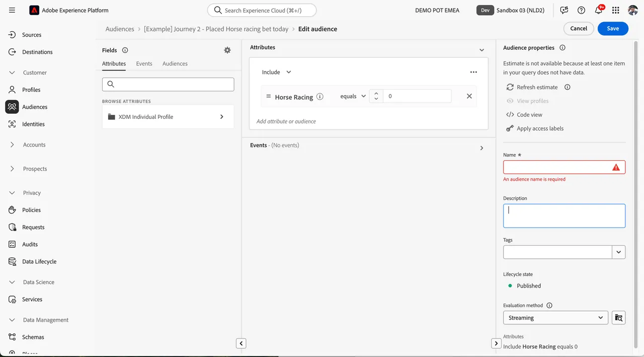
Task: Open the help question mark icon
Action: 581,10
